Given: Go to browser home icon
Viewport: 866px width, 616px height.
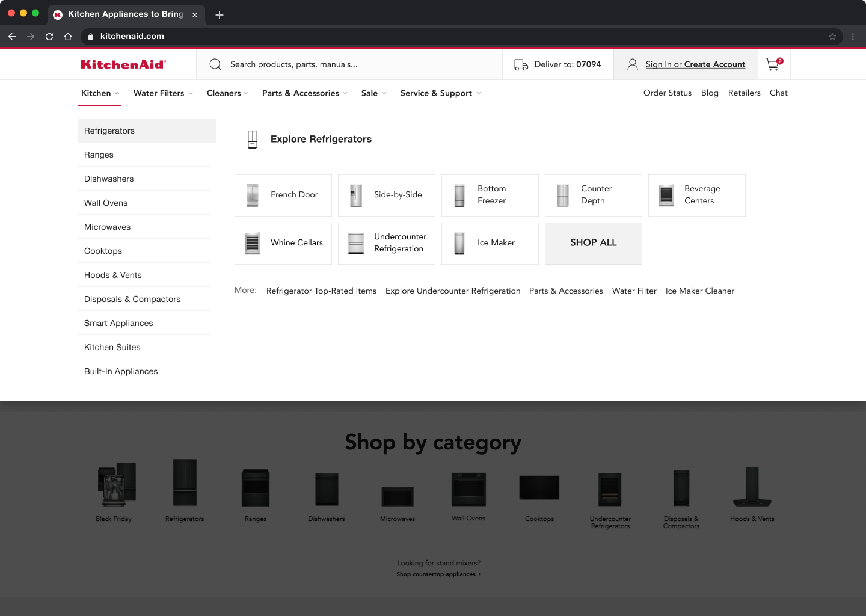Looking at the screenshot, I should [x=68, y=37].
